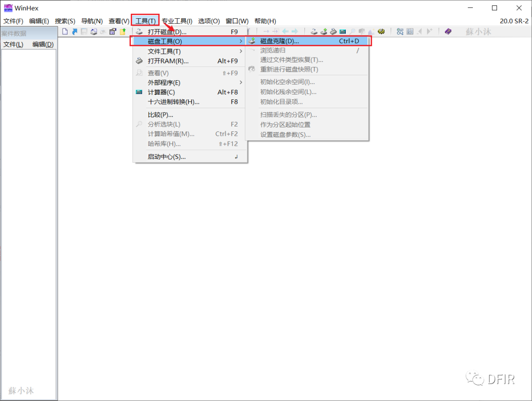
Task: Select 比较(P)... menu entry
Action: [190, 115]
